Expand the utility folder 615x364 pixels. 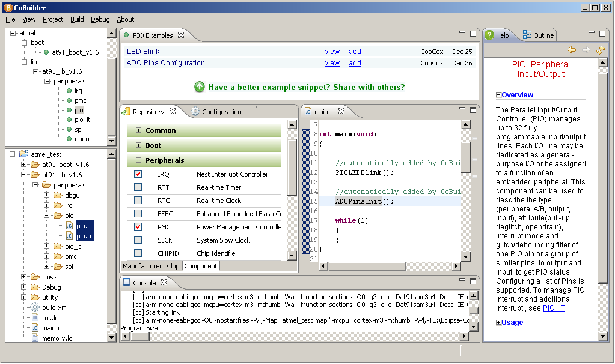click(x=23, y=297)
